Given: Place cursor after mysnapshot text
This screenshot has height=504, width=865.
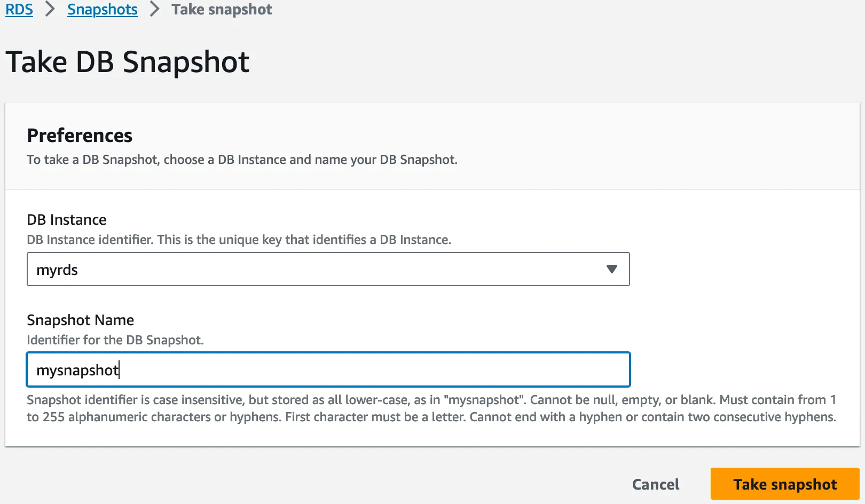Looking at the screenshot, I should (121, 369).
